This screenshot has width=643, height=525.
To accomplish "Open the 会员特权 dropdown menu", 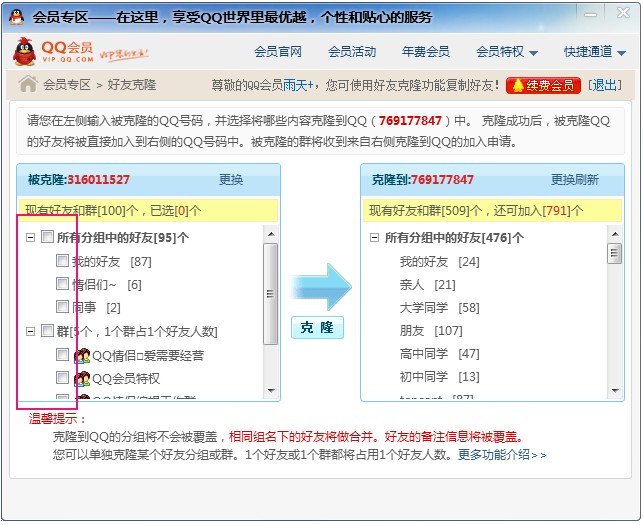I will point(507,52).
